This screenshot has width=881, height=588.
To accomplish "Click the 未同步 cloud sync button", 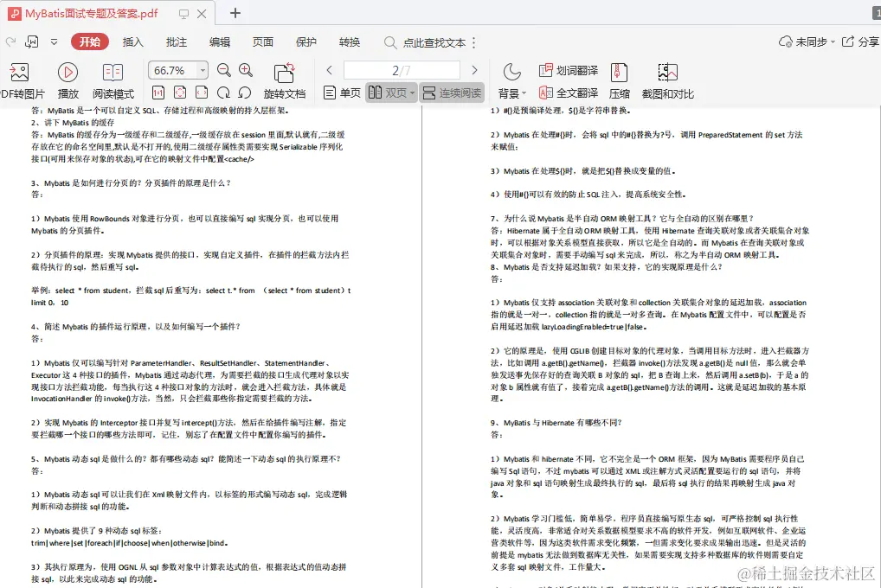I will pos(803,42).
